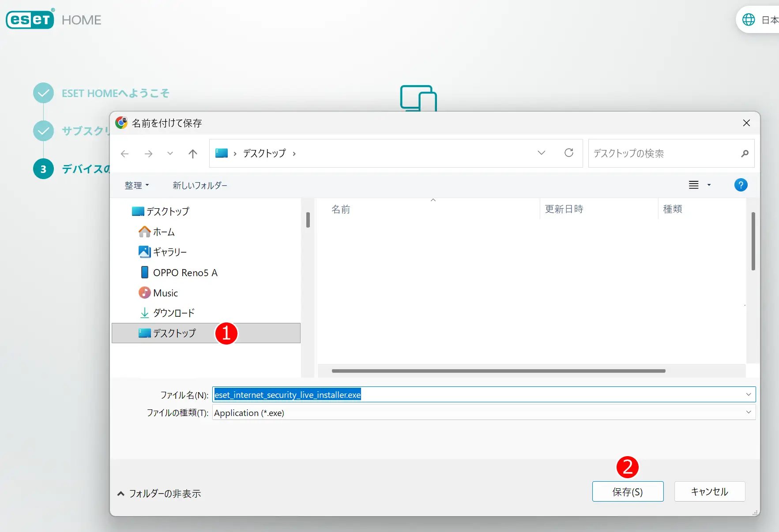Create 新しいフォルダー

(200, 185)
